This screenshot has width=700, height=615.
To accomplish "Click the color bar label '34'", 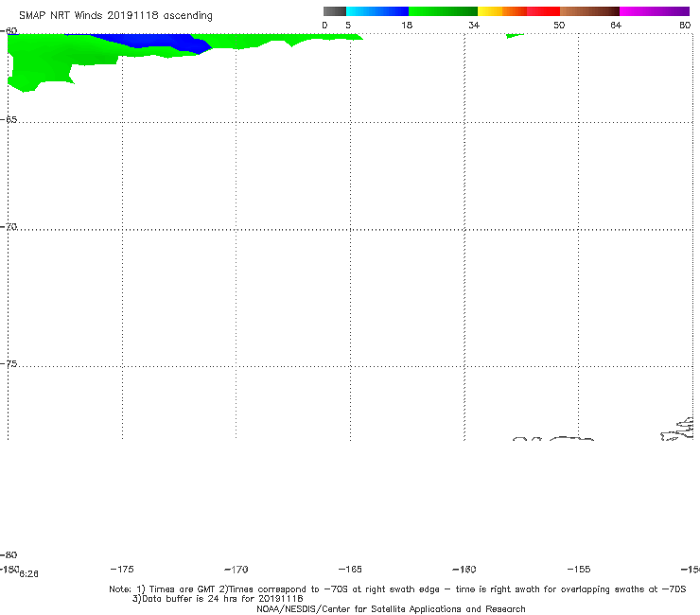I will click(x=474, y=25).
